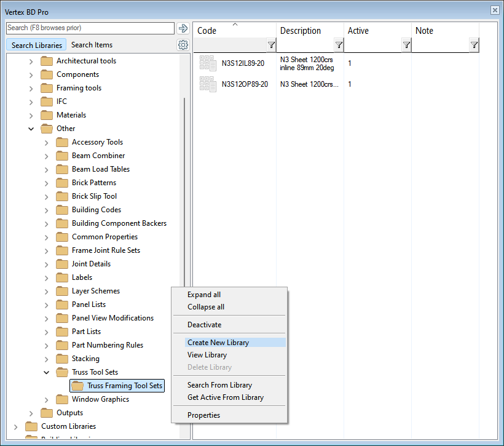Collapse the Truss Tool Sets folder
The width and height of the screenshot is (504, 446).
47,372
